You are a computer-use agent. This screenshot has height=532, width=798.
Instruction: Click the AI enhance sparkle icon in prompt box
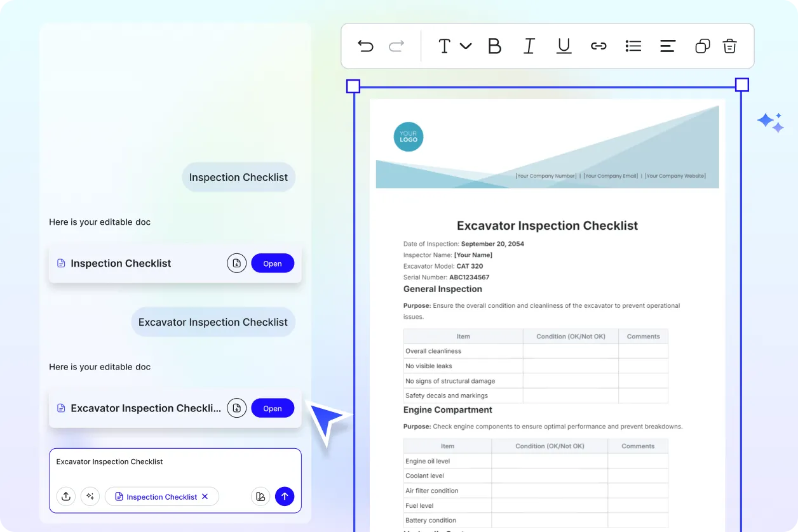pyautogui.click(x=90, y=496)
